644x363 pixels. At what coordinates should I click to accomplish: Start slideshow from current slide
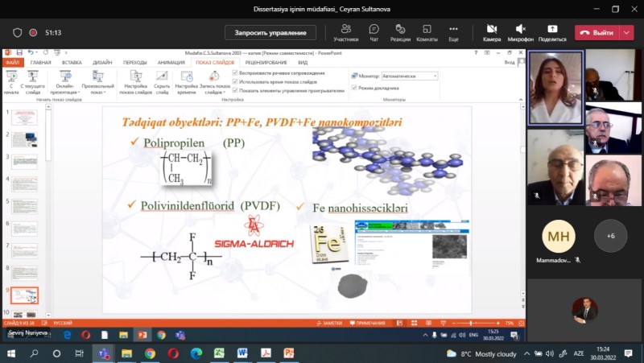pyautogui.click(x=33, y=82)
